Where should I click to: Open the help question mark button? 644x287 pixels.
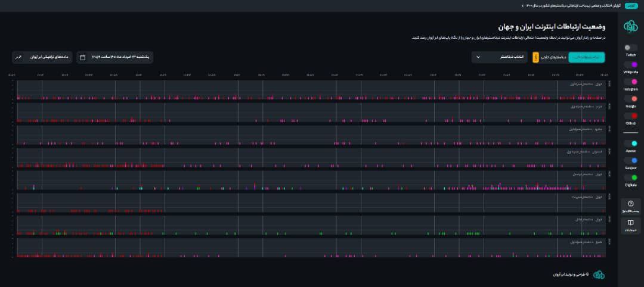point(630,204)
